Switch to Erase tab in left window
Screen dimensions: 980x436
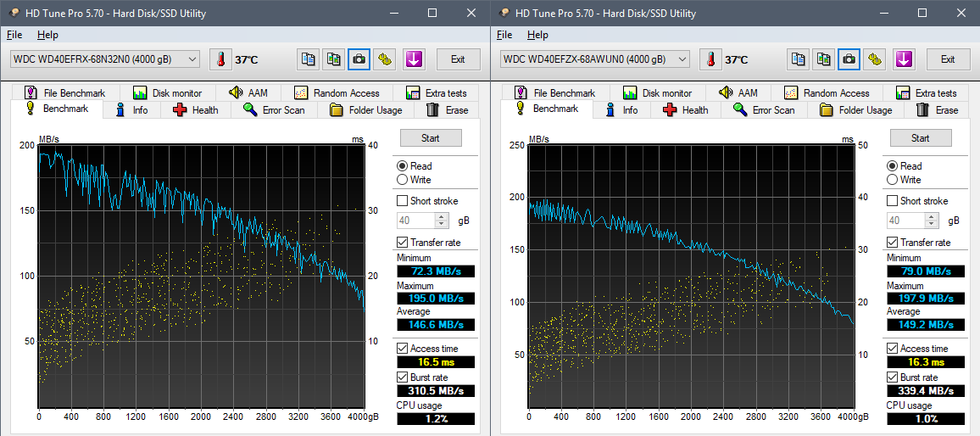[x=448, y=110]
